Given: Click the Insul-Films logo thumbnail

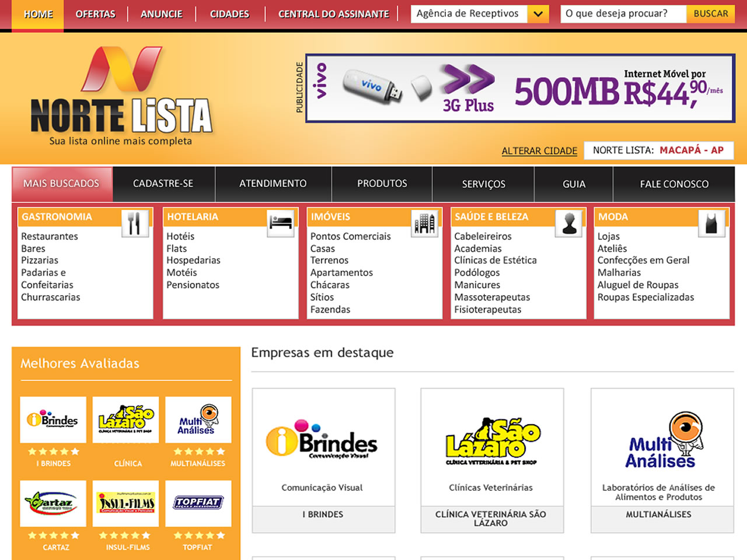Looking at the screenshot, I should [x=125, y=503].
